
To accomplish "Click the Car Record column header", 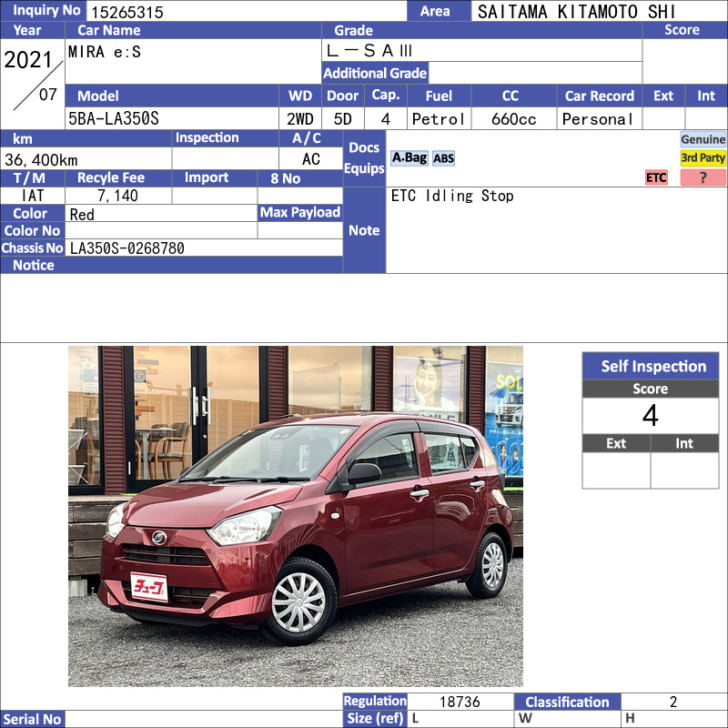I will click(x=600, y=96).
